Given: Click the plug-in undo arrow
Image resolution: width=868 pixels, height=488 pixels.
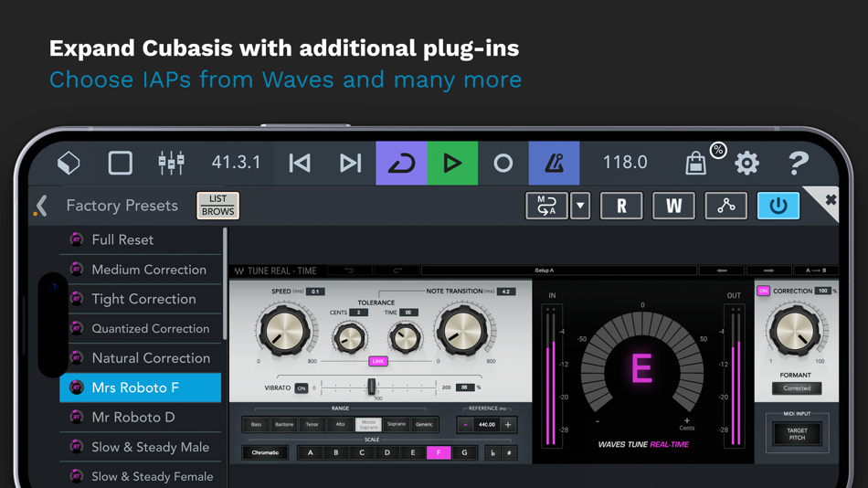Looking at the screenshot, I should [349, 271].
